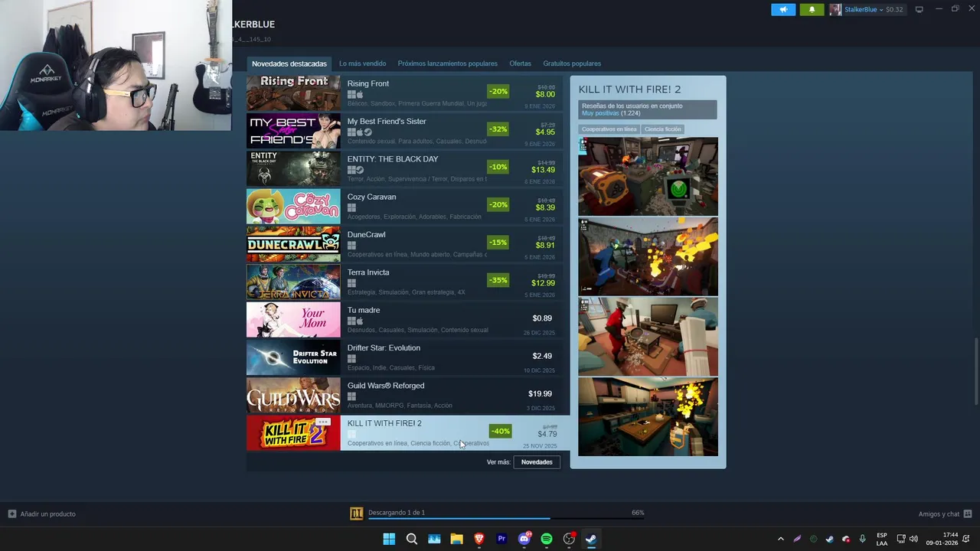The image size is (980, 551).
Task: Click the Terra Invicta capsule image
Action: click(293, 282)
